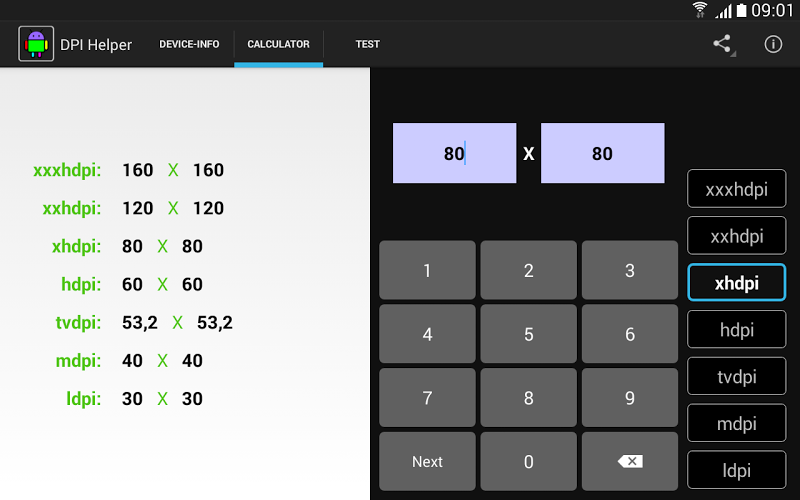Viewport: 800px width, 500px height.
Task: Focus the height input field
Action: coord(603,153)
